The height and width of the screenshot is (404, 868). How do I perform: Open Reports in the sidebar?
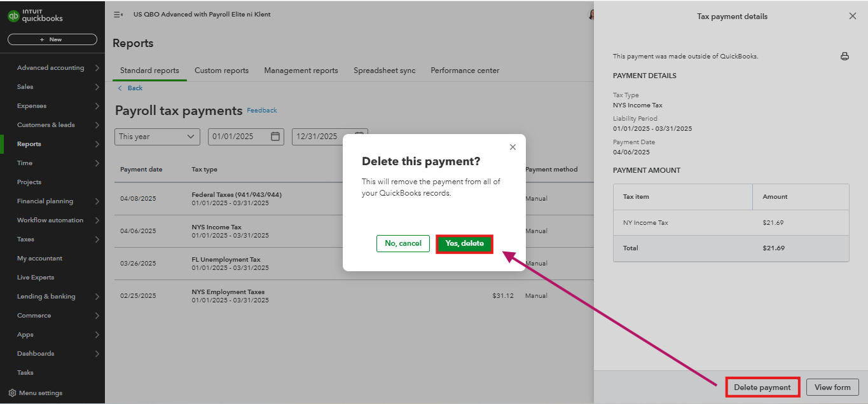(29, 144)
